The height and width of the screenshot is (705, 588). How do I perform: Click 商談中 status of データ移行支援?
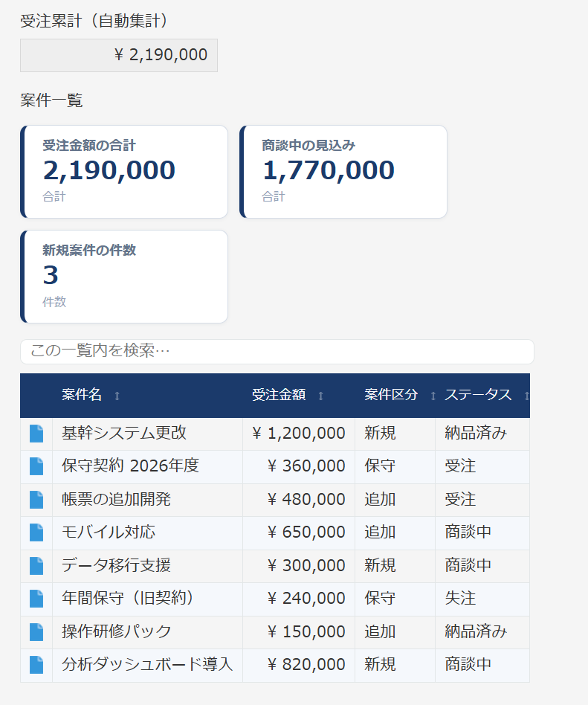click(468, 565)
